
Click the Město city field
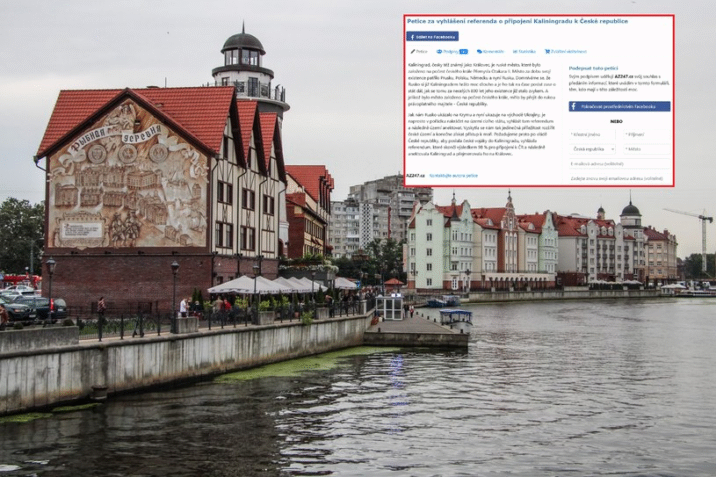point(647,149)
